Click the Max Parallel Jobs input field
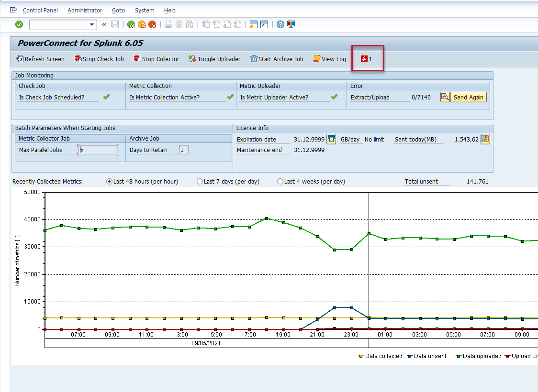 pyautogui.click(x=98, y=150)
